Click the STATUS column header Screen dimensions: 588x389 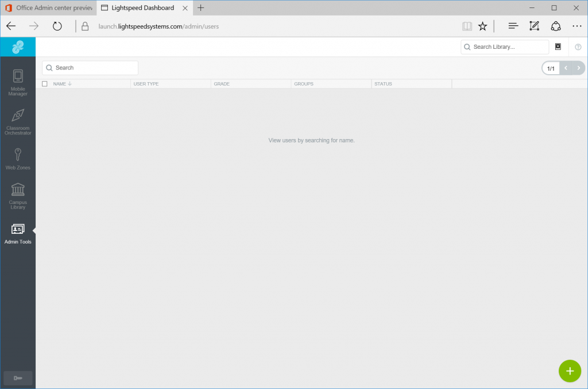coord(383,84)
